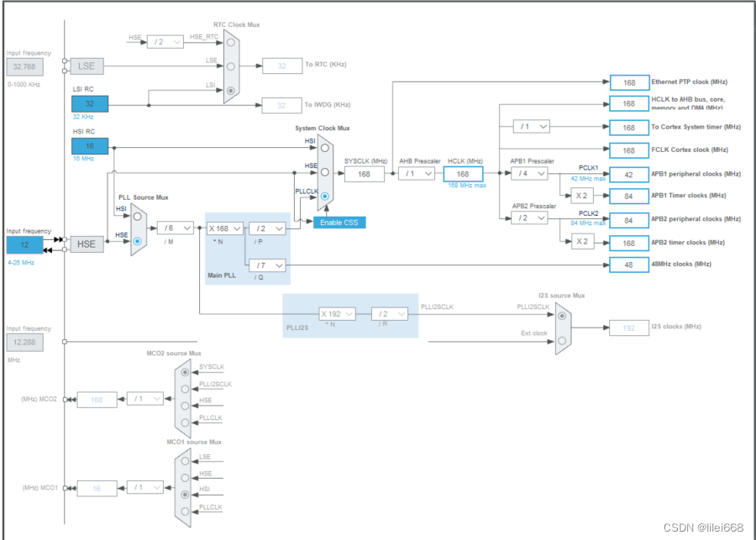Open the AHB Prescaler dropdown
The height and width of the screenshot is (540, 756).
(417, 174)
